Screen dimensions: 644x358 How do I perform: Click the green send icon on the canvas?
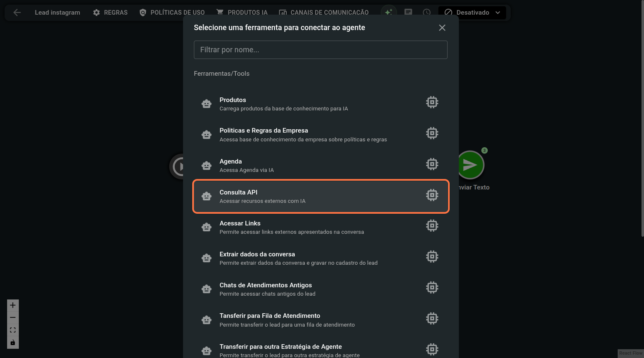pos(471,165)
